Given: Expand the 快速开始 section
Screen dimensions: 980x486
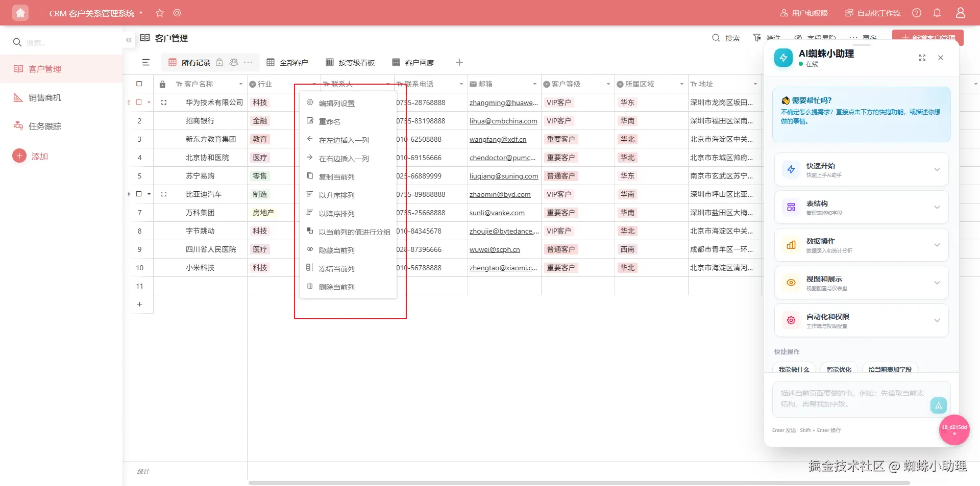Looking at the screenshot, I should pos(862,169).
